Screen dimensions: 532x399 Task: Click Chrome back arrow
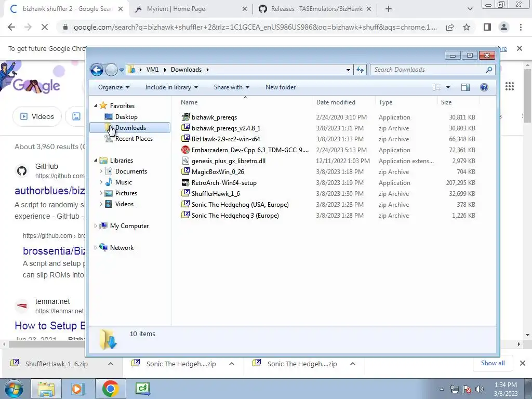[x=11, y=27]
